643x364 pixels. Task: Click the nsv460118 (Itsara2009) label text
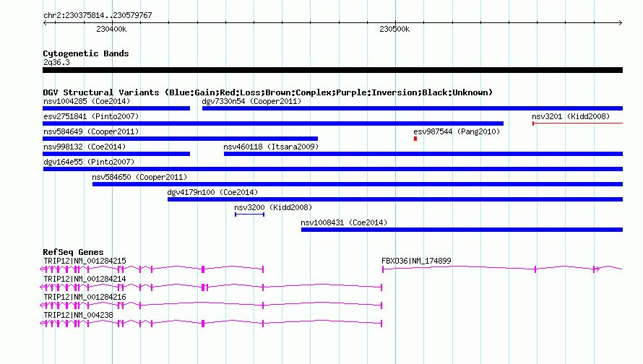271,147
